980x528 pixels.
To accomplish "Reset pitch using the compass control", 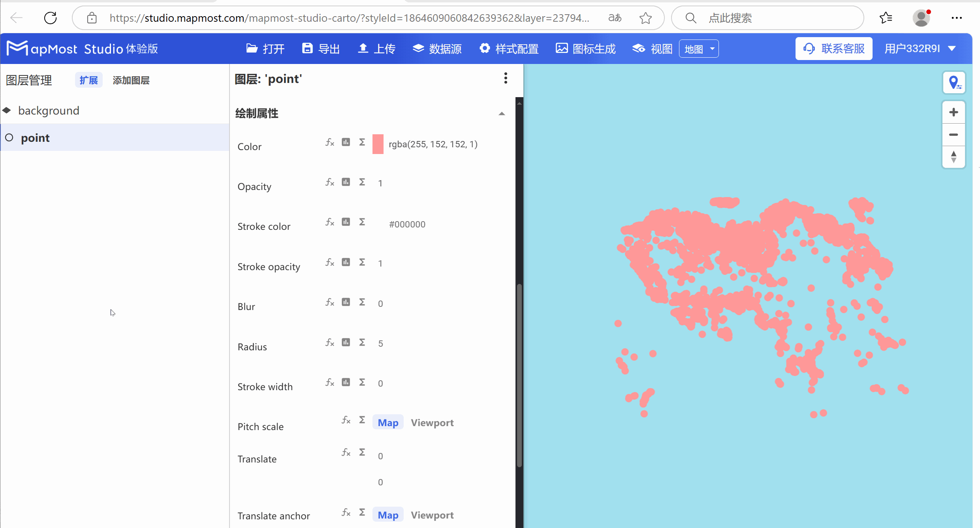I will 954,157.
